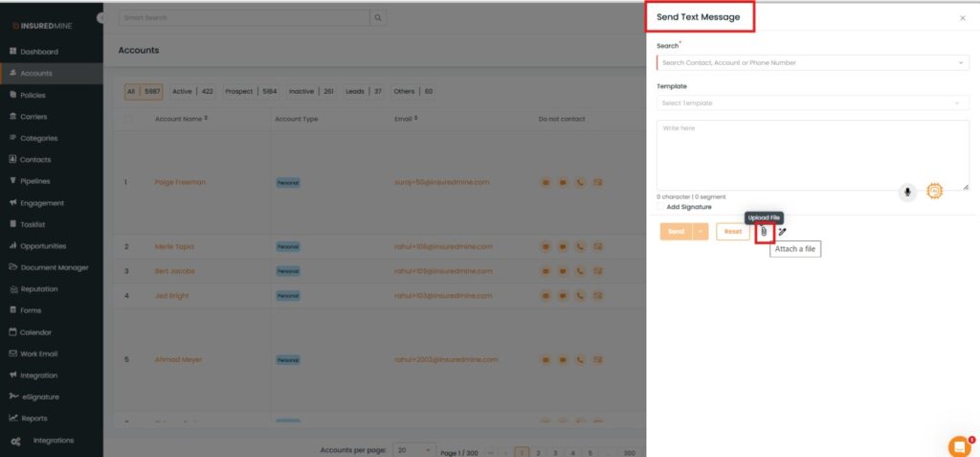
Task: Open the Accounts per page dropdown
Action: 415,449
